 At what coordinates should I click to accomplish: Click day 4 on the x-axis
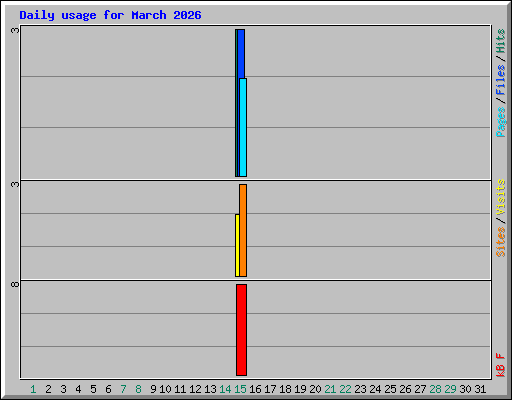78,389
